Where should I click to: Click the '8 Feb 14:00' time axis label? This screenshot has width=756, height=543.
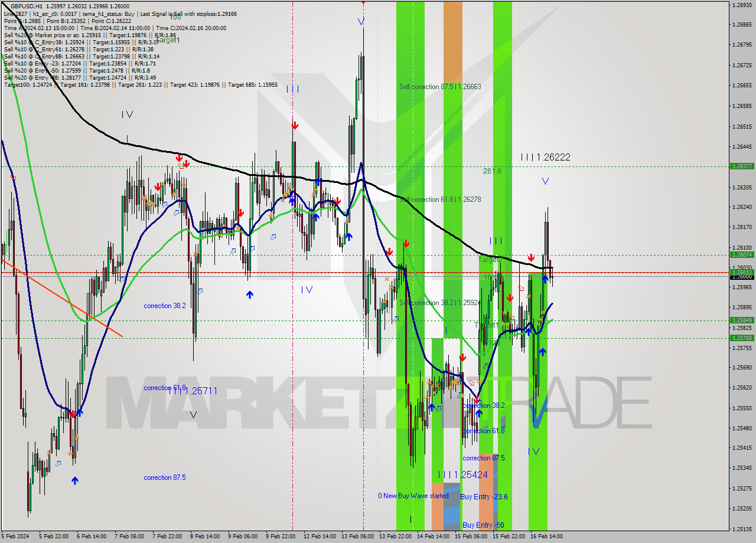click(204, 537)
